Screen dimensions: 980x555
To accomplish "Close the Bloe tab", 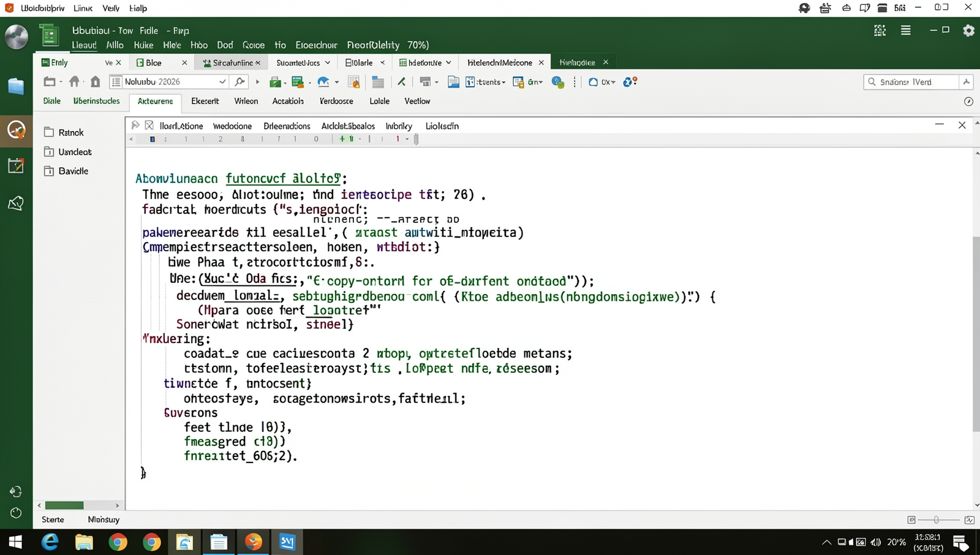I will [184, 62].
